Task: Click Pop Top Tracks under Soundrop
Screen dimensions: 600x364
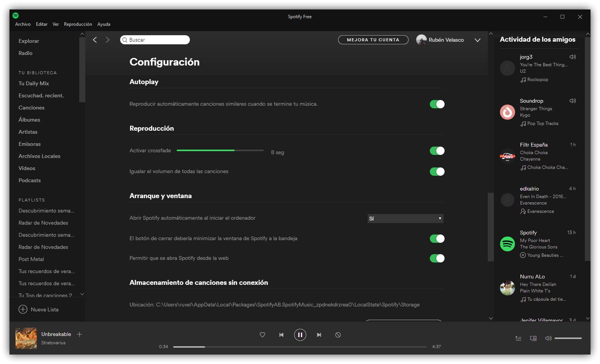Action: click(x=543, y=123)
